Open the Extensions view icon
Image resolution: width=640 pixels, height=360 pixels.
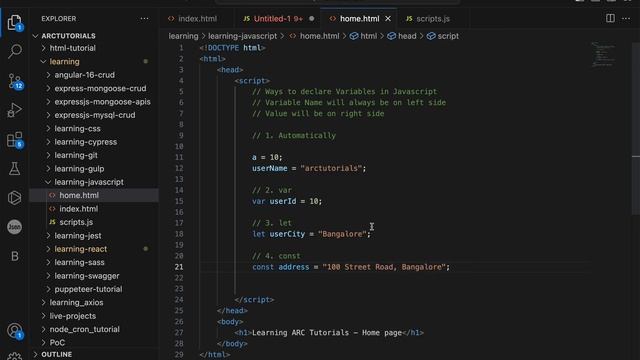(x=15, y=140)
